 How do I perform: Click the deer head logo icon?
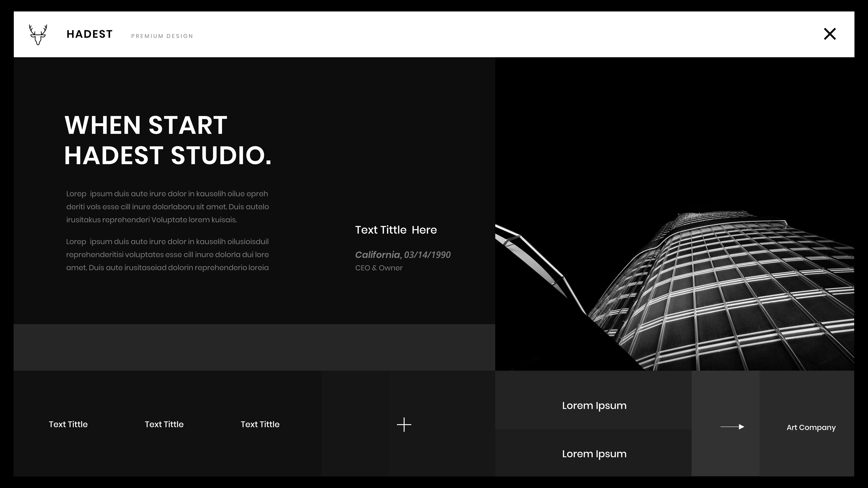pyautogui.click(x=38, y=34)
